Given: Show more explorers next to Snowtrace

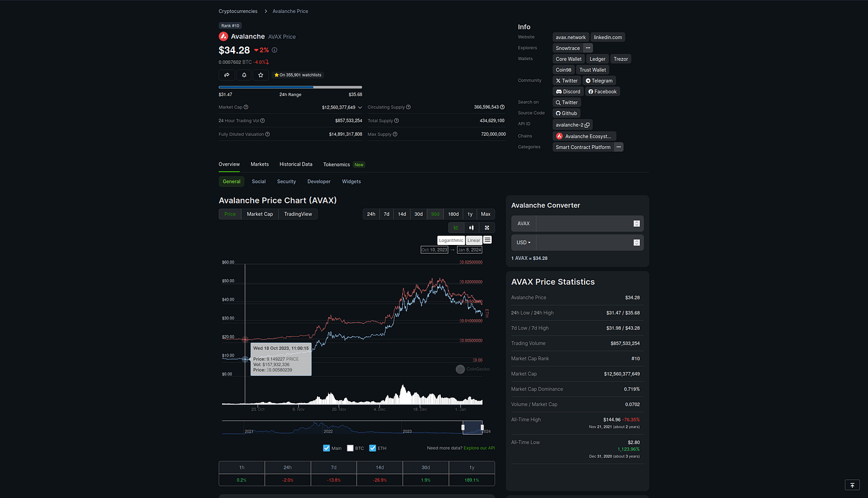Looking at the screenshot, I should tap(588, 48).
